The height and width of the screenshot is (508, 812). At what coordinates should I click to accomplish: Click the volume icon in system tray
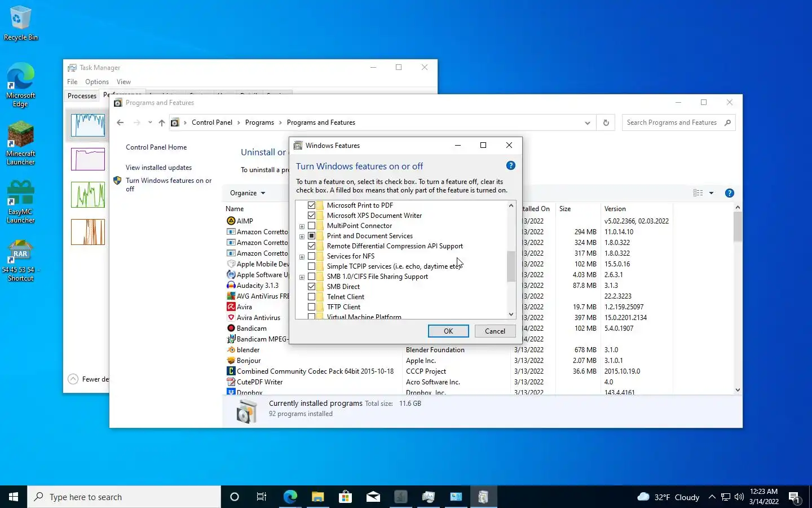coord(739,497)
